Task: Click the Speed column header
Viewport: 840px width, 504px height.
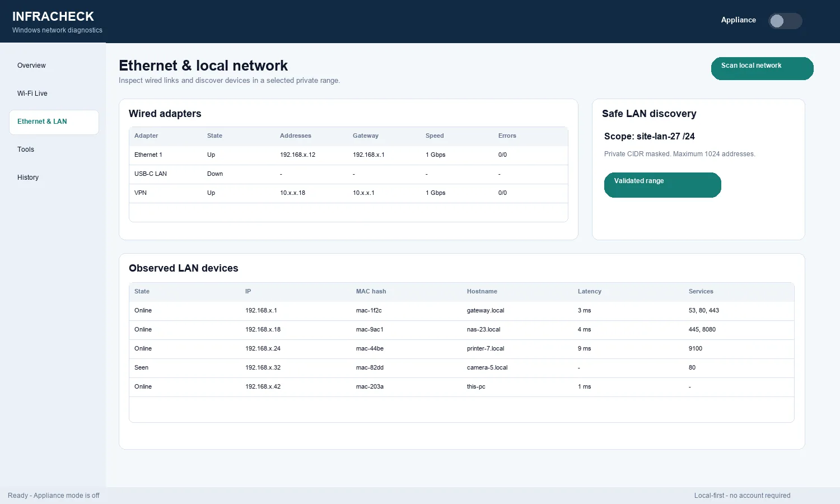Action: 435,136
